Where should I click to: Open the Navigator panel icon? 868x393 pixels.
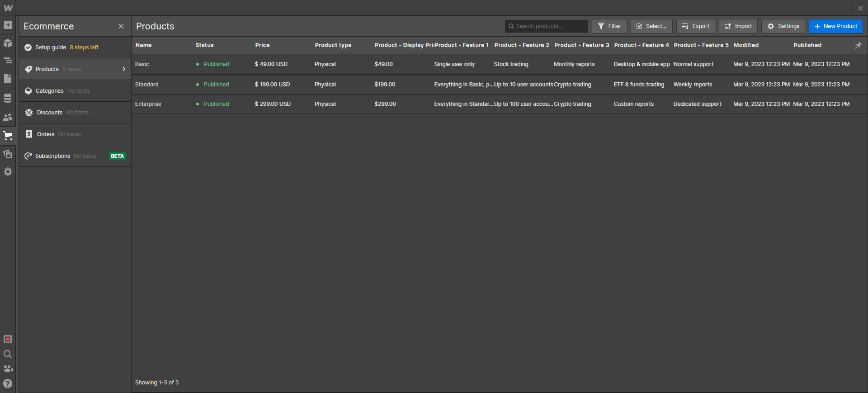click(x=8, y=60)
